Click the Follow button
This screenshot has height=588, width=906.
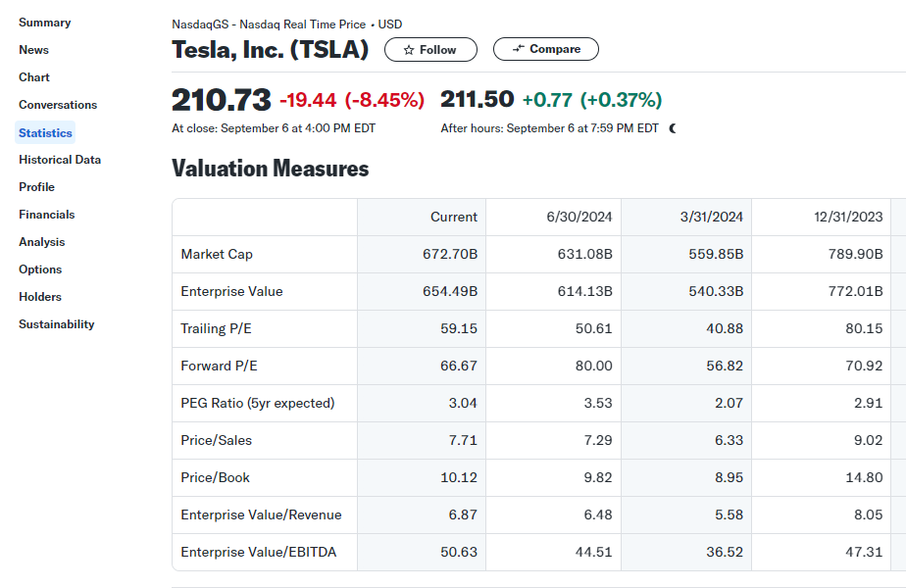tap(430, 49)
